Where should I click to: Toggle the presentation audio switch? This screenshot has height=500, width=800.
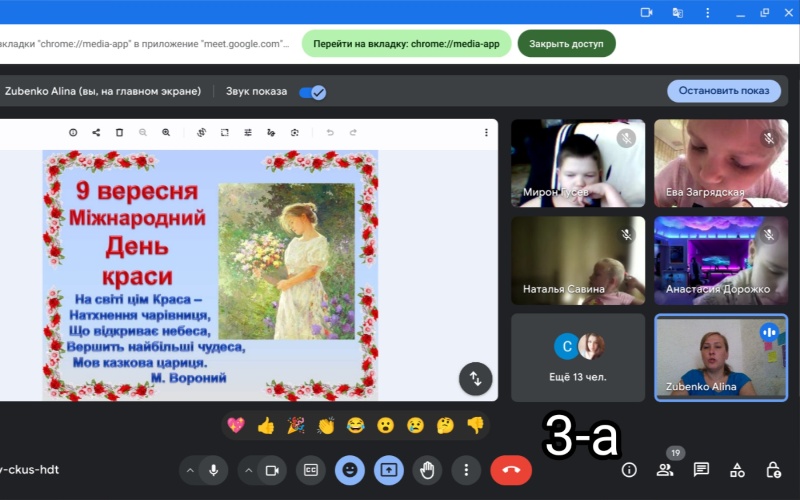pyautogui.click(x=313, y=92)
